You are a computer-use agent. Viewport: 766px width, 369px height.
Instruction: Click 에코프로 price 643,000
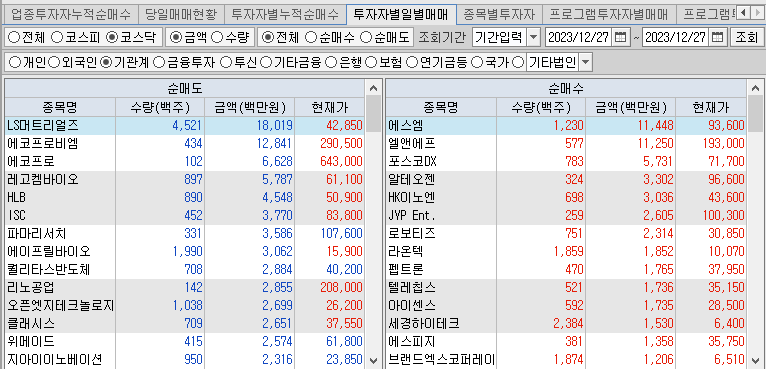pyautogui.click(x=342, y=162)
